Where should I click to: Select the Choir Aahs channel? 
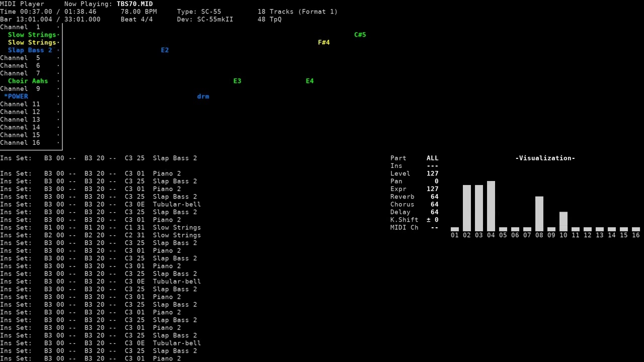click(x=28, y=81)
